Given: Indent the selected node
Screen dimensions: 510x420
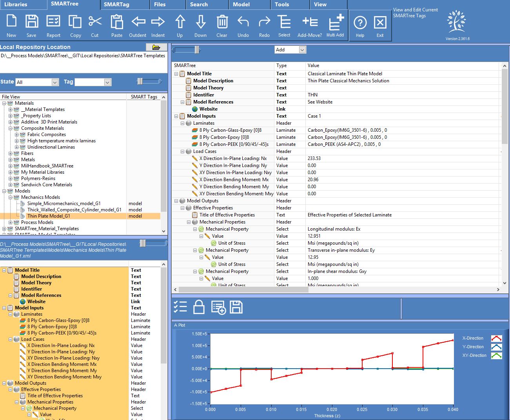Looking at the screenshot, I should [158, 22].
